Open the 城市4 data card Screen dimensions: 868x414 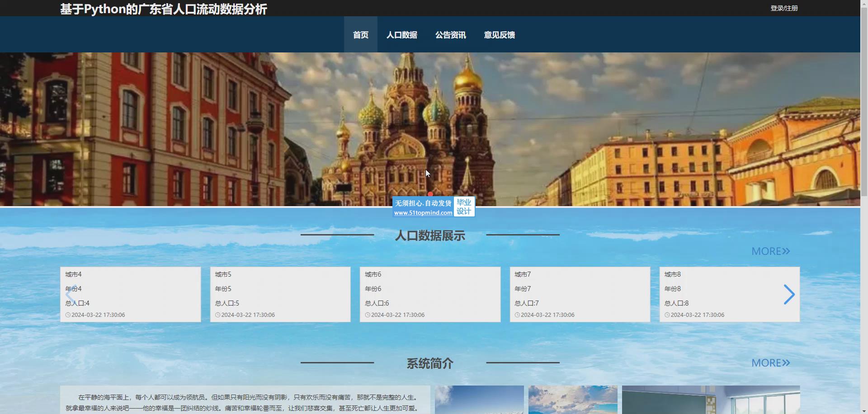[130, 294]
